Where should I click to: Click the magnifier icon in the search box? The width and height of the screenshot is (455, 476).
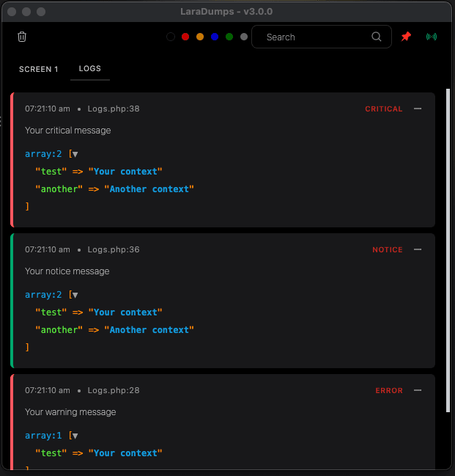(x=377, y=37)
